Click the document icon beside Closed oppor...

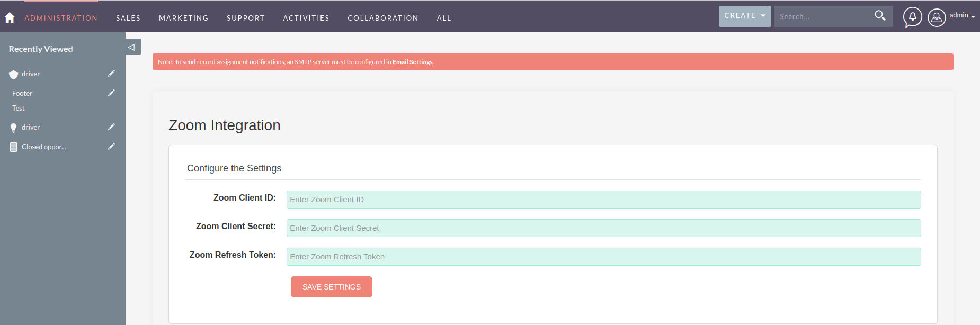tap(14, 147)
